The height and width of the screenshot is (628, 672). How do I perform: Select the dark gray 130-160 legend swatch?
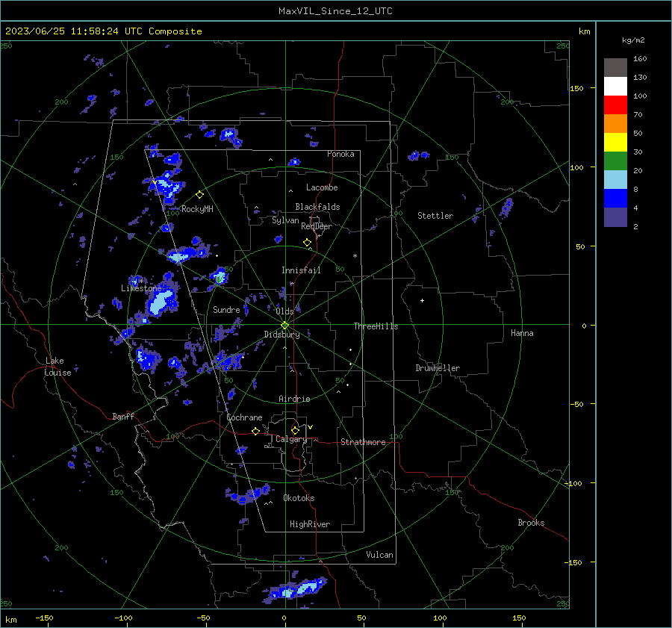(x=615, y=68)
